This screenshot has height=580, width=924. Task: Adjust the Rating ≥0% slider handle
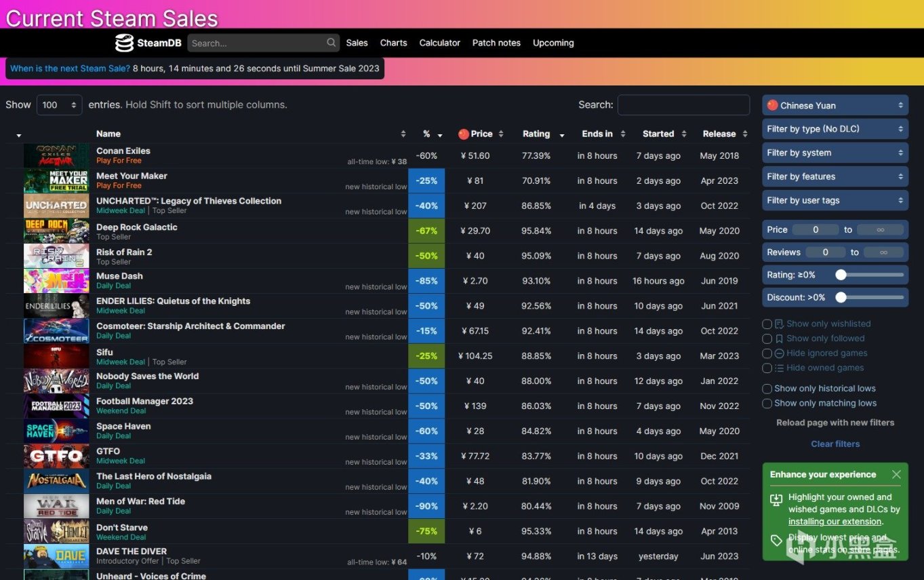(841, 275)
